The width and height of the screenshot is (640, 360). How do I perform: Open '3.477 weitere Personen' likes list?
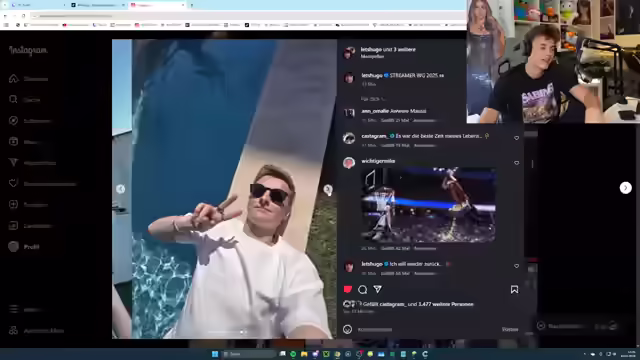446,304
